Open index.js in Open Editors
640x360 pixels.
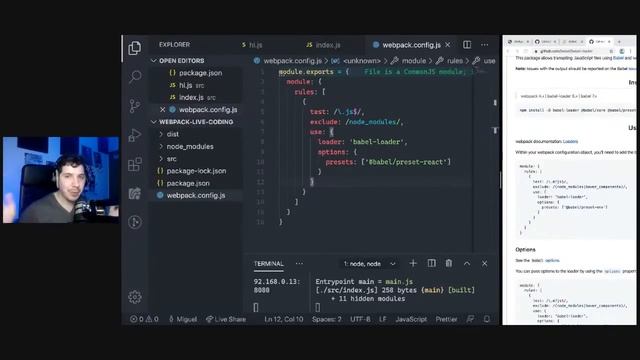pyautogui.click(x=191, y=97)
